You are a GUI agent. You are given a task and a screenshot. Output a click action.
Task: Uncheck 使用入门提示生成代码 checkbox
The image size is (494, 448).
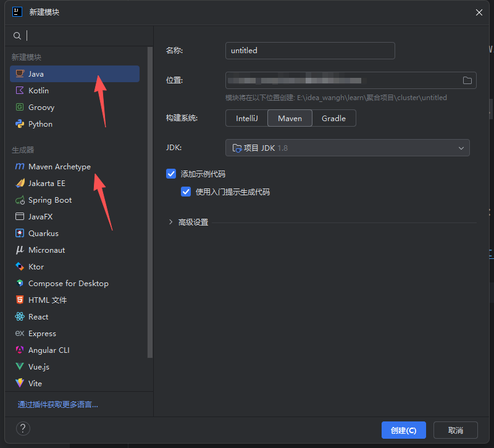186,192
